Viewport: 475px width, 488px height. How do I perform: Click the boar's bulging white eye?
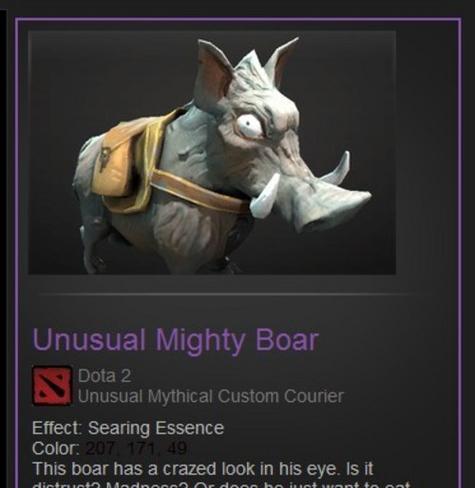click(249, 126)
